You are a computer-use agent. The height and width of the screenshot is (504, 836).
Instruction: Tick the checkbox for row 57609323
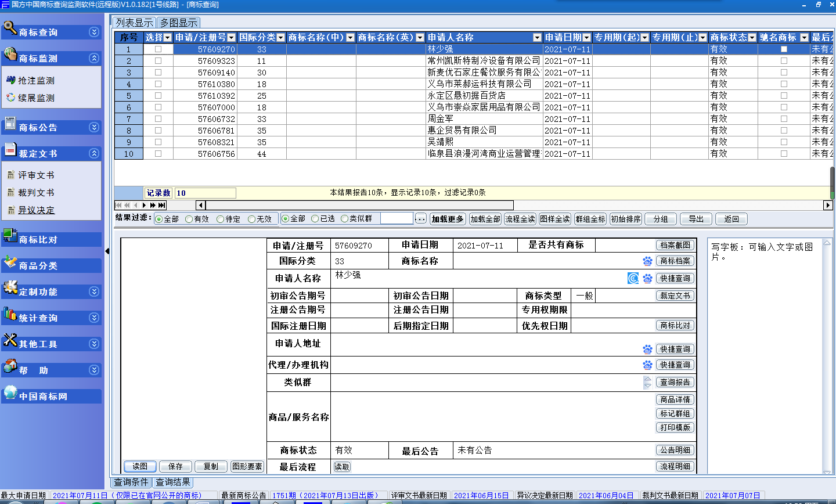coord(158,61)
